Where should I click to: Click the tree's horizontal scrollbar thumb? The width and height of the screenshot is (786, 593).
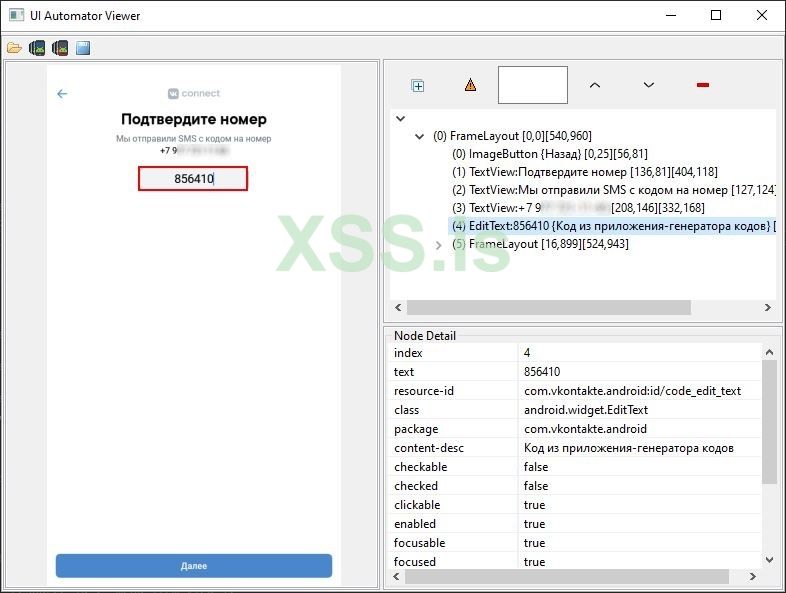point(549,307)
